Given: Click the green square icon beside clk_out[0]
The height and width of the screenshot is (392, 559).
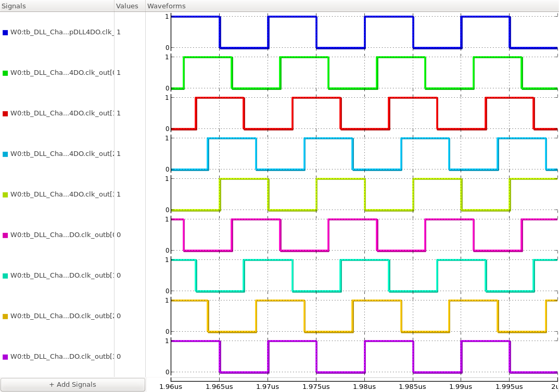Looking at the screenshot, I should pyautogui.click(x=6, y=73).
